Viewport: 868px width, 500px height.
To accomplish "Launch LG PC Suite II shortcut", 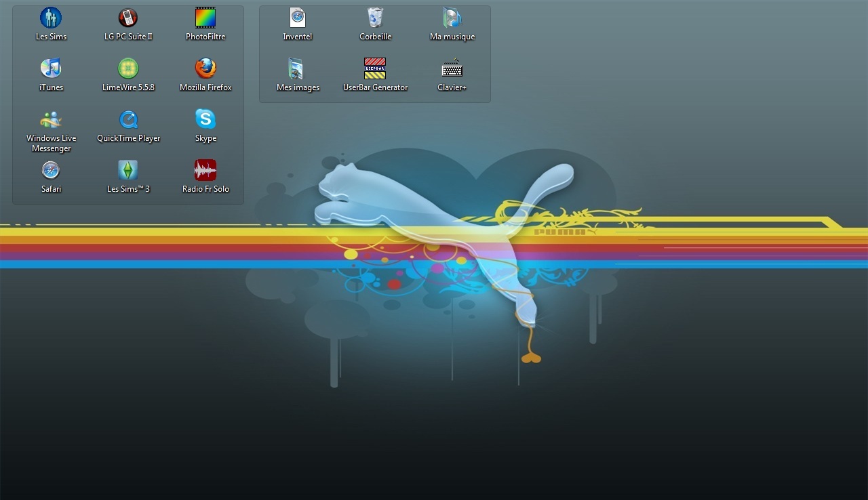I will pyautogui.click(x=128, y=18).
